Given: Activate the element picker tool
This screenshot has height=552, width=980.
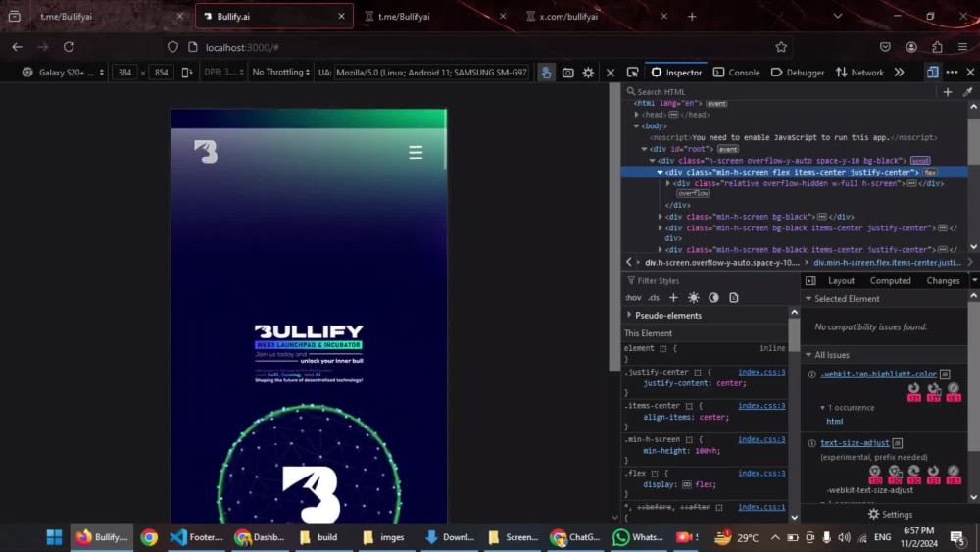Looking at the screenshot, I should (632, 73).
